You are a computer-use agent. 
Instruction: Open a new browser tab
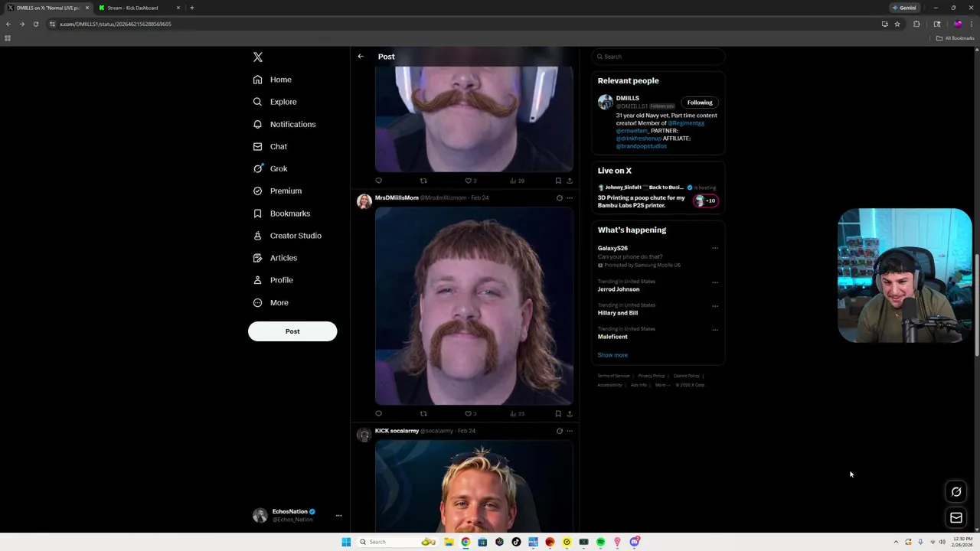pos(192,8)
